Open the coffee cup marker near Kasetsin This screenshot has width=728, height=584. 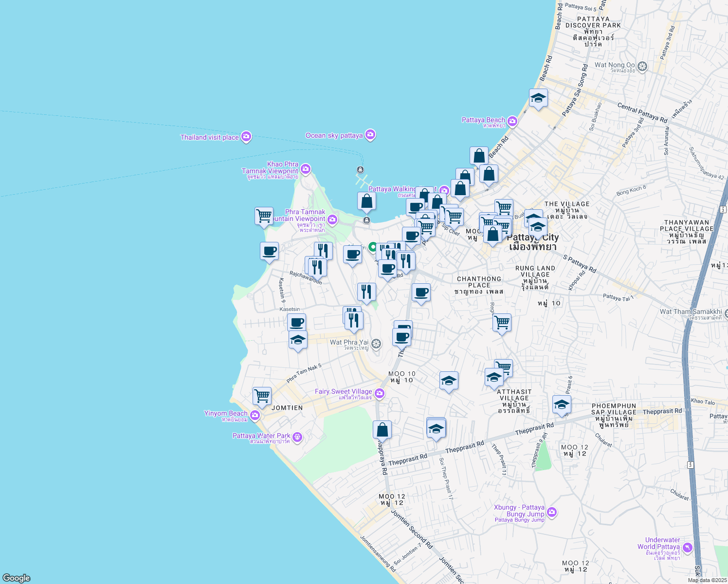tap(296, 323)
